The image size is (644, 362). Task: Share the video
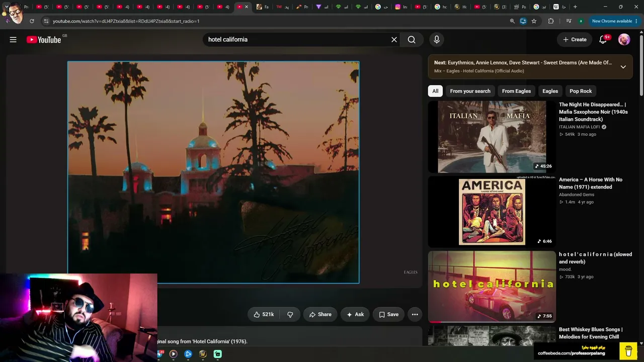320,314
